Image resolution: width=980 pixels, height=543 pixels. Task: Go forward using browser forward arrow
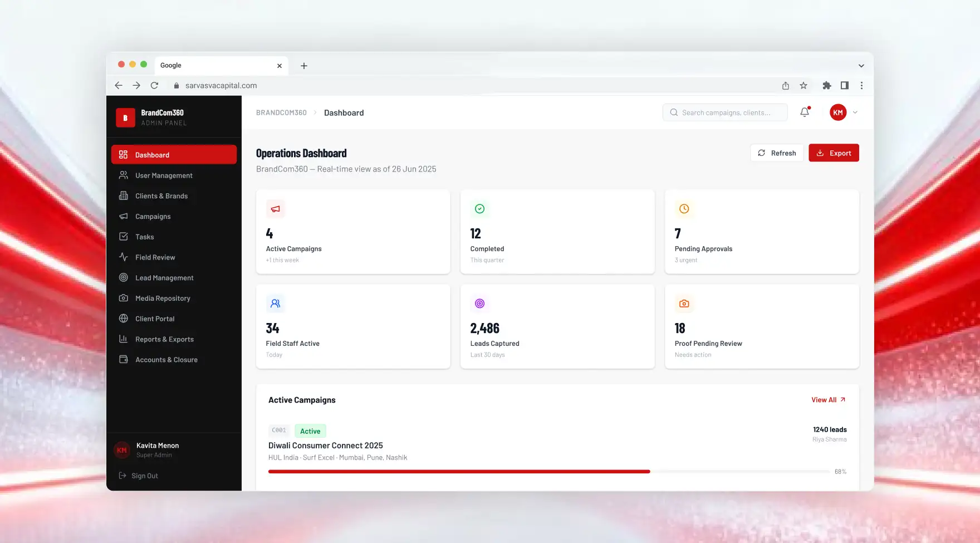pos(136,85)
